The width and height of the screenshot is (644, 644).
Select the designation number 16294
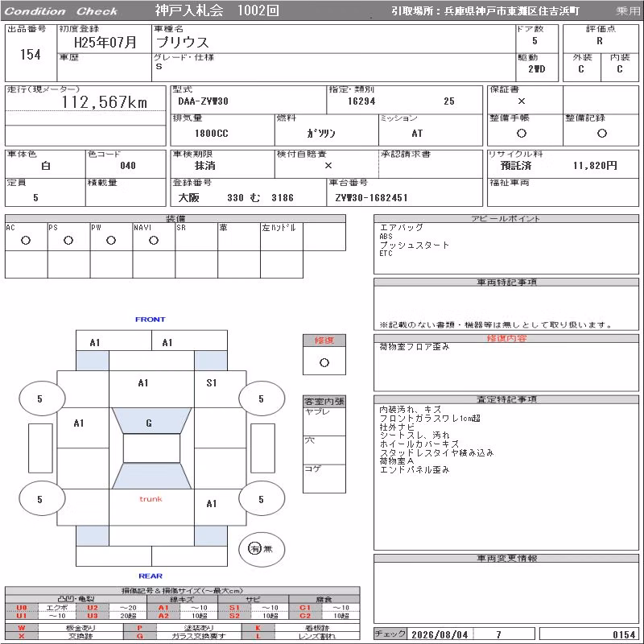(361, 101)
